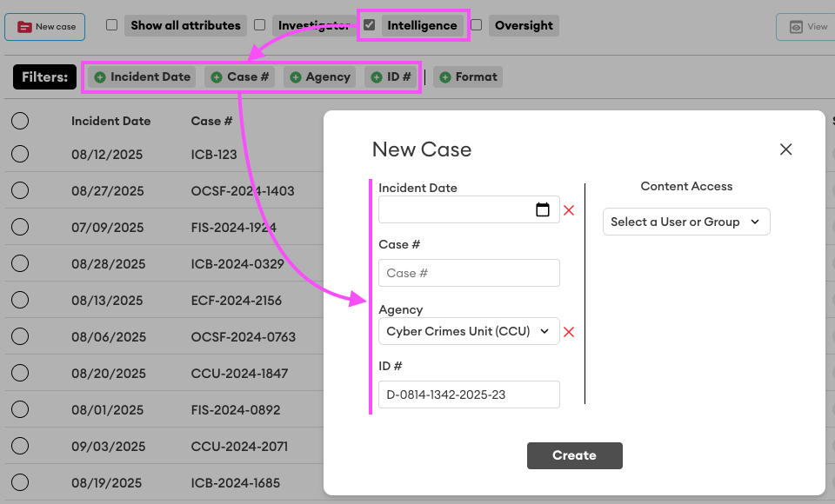Click green plus icon on Agency filter

point(296,77)
